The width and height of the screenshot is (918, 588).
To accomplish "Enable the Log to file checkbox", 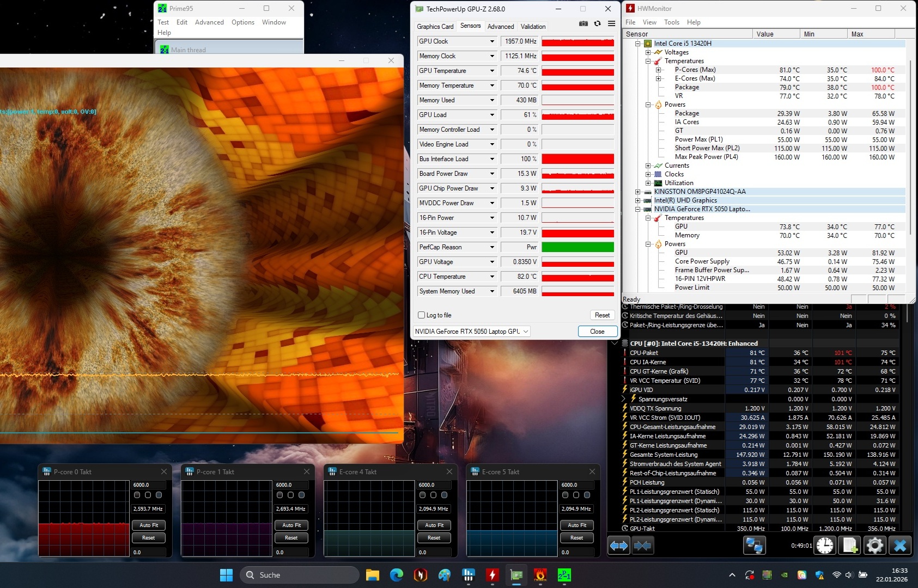I will pos(421,315).
